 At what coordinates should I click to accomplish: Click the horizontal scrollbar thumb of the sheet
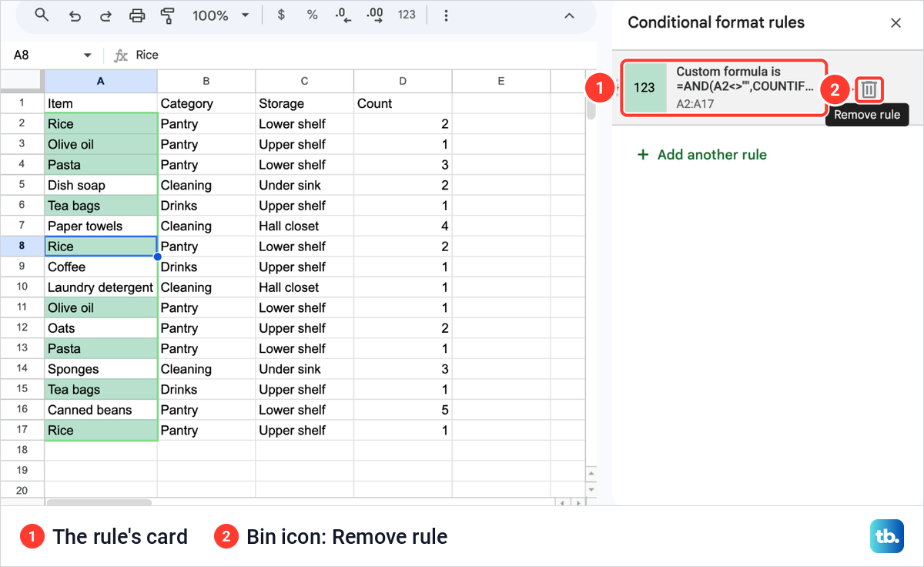click(99, 502)
